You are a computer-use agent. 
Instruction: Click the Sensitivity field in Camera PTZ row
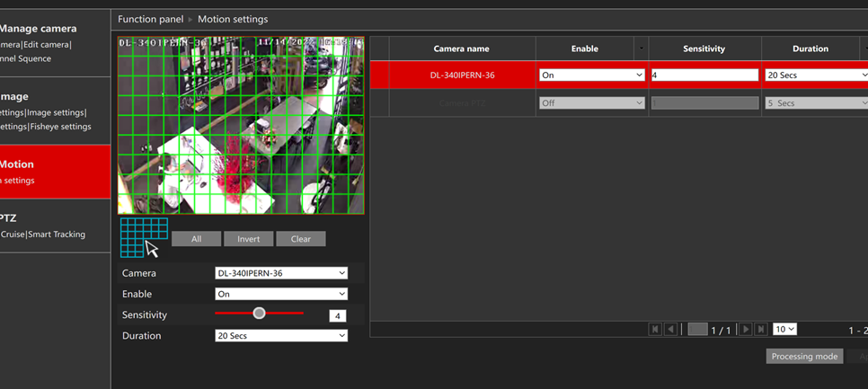[x=704, y=103]
